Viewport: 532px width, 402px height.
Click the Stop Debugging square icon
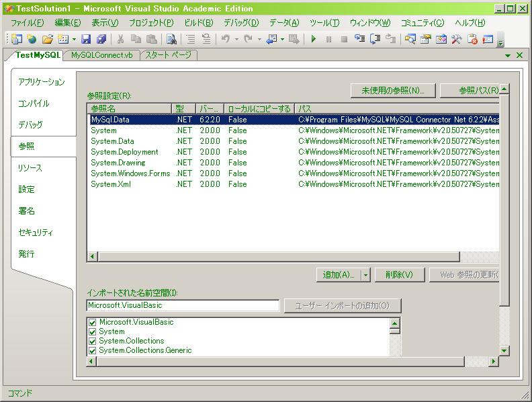pyautogui.click(x=344, y=39)
